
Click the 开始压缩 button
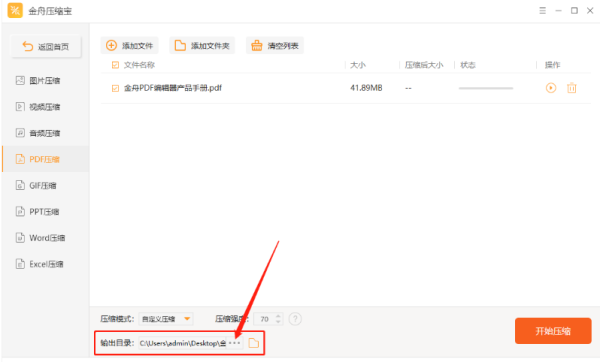click(553, 331)
